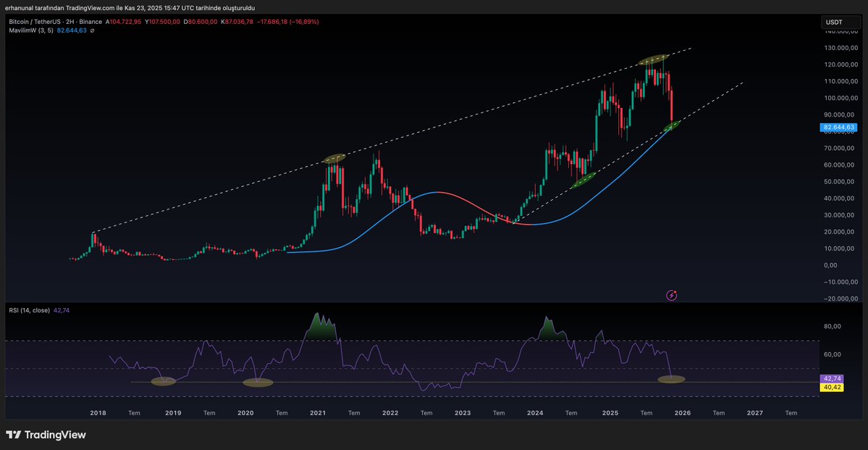Screen dimensions: 868x450
Task: Click the header text with erhanunal attribution
Action: 130,8
